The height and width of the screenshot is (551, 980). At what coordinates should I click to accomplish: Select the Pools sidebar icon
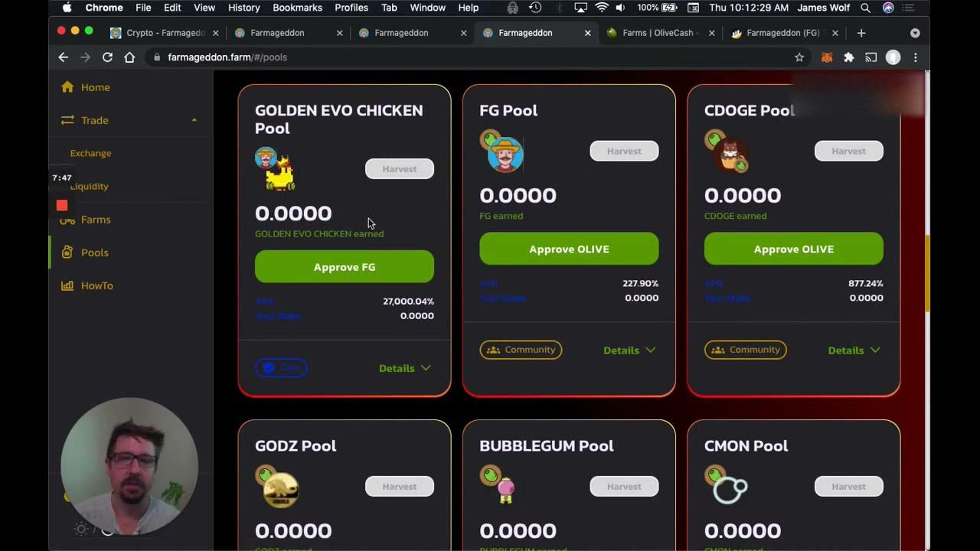click(67, 253)
